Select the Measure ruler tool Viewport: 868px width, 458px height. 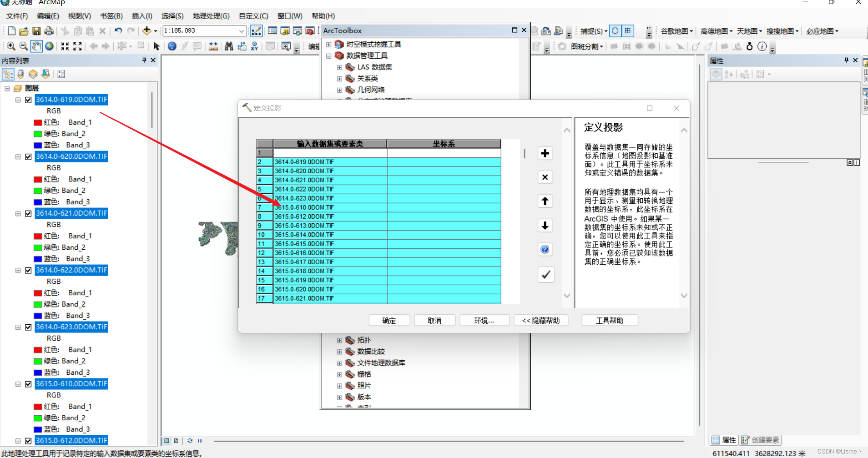213,46
